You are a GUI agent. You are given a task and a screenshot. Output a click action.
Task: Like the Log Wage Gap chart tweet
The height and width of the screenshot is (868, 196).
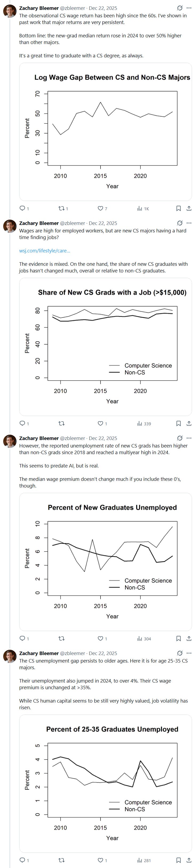100,209
